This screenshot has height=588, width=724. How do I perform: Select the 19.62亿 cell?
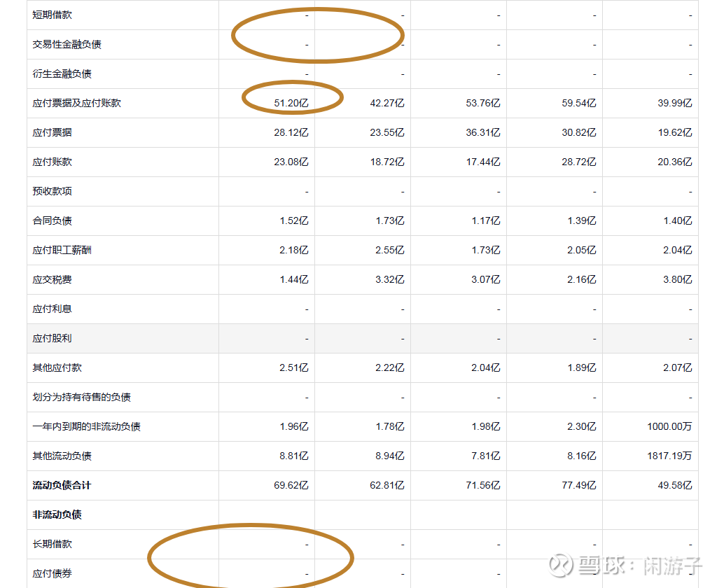(x=675, y=132)
